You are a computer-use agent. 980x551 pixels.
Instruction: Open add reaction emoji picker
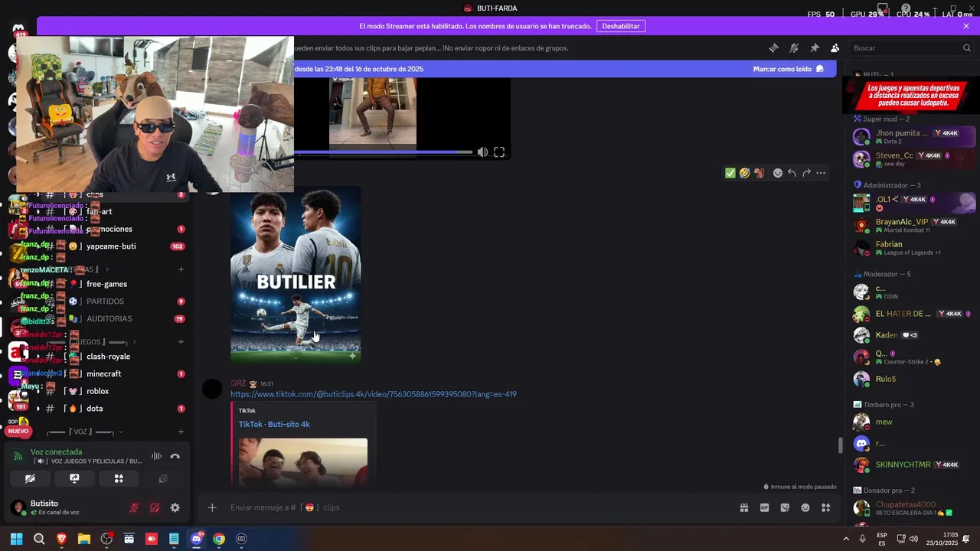tap(778, 173)
